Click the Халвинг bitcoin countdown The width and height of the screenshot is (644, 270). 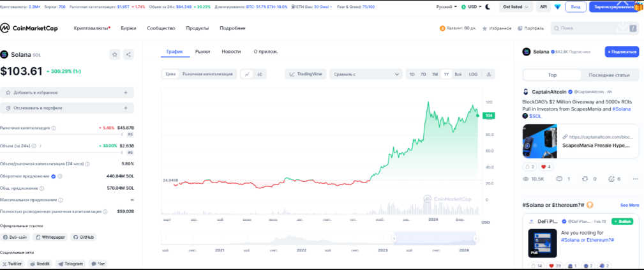[458, 28]
